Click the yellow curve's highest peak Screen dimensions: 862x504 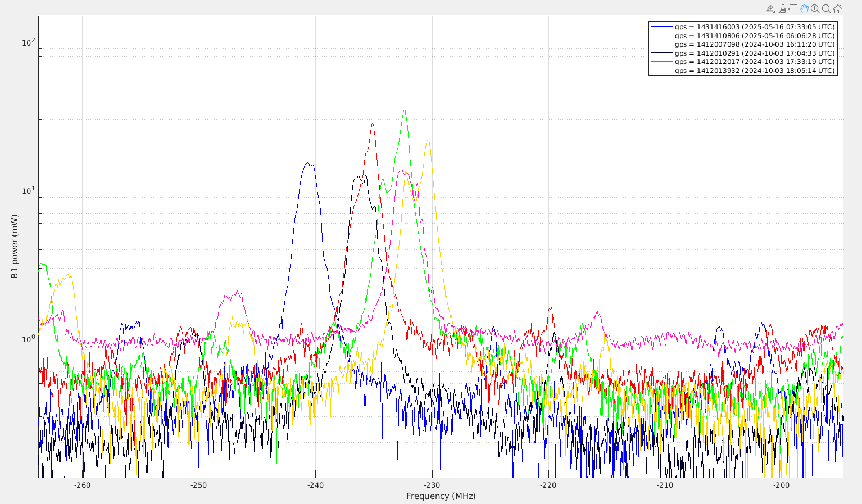pyautogui.click(x=428, y=139)
